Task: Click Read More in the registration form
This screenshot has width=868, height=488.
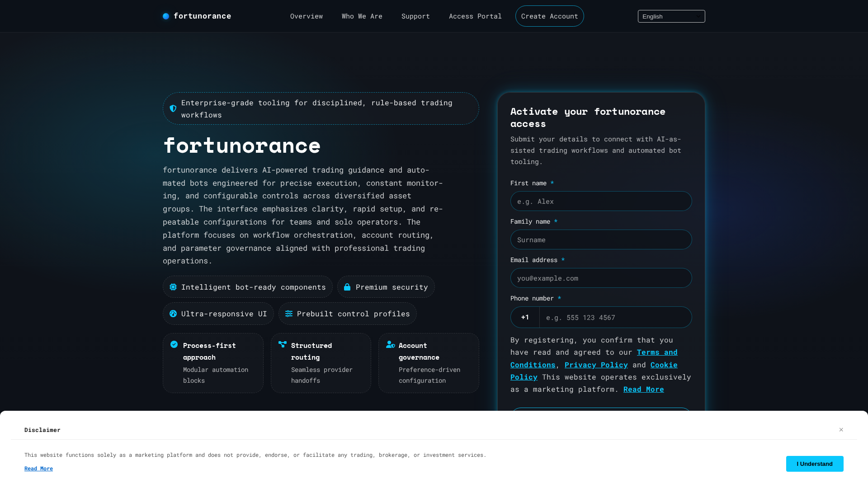Action: click(644, 389)
